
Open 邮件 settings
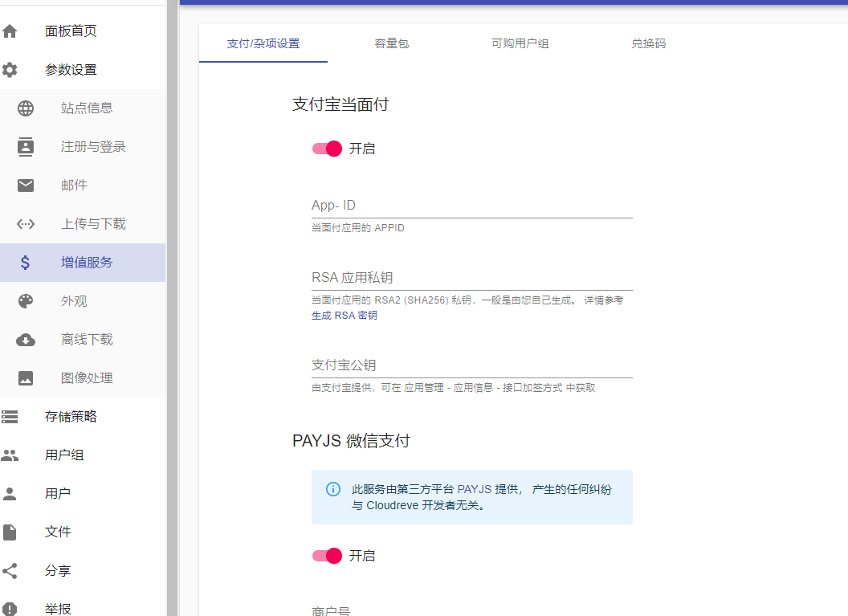(x=83, y=186)
